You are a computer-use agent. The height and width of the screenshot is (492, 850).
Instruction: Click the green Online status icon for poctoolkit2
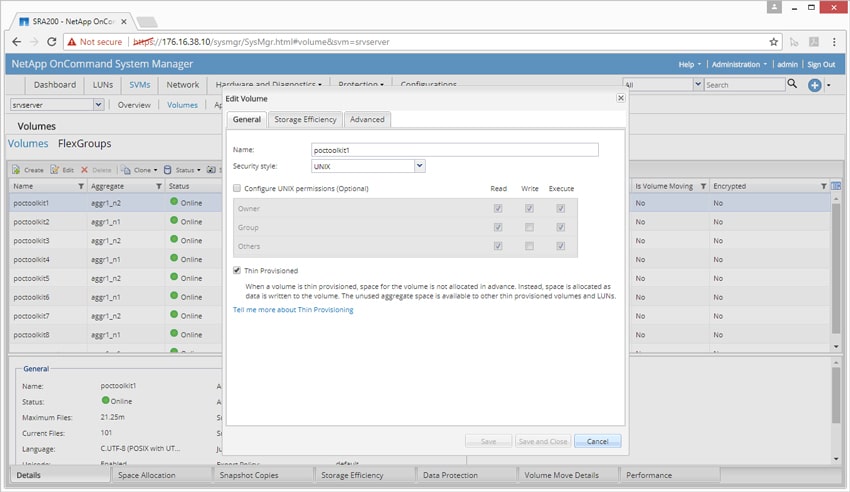174,220
